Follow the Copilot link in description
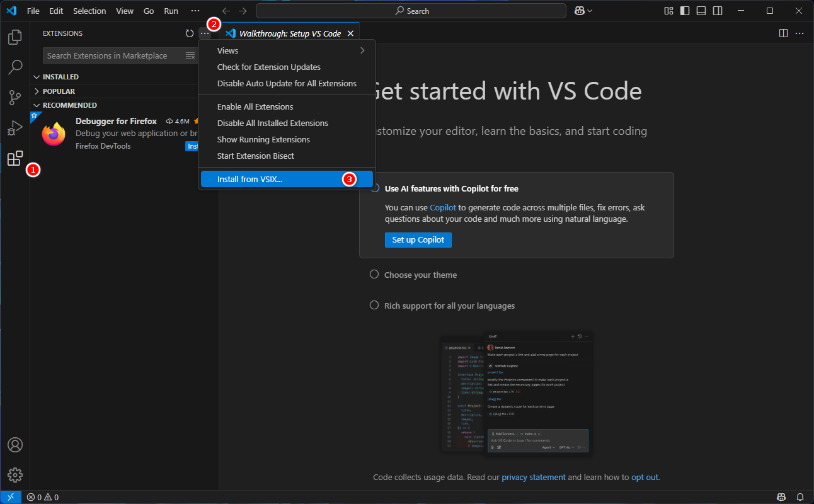This screenshot has height=504, width=814. (x=443, y=207)
